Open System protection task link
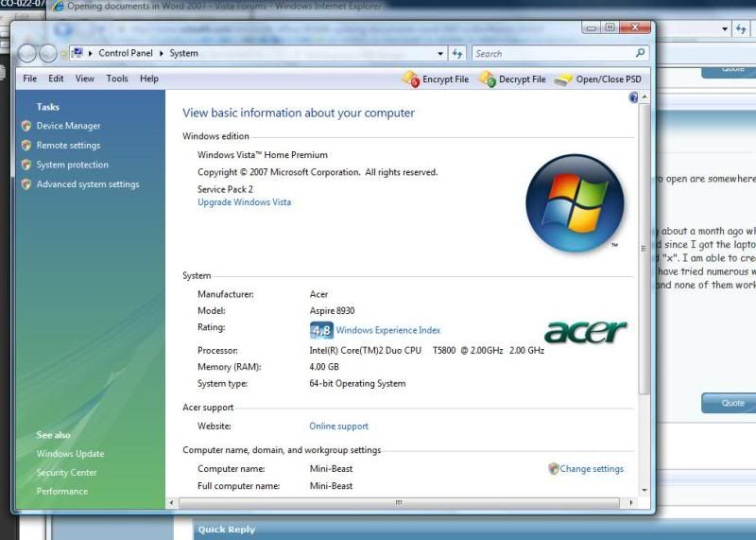The width and height of the screenshot is (756, 540). click(73, 165)
